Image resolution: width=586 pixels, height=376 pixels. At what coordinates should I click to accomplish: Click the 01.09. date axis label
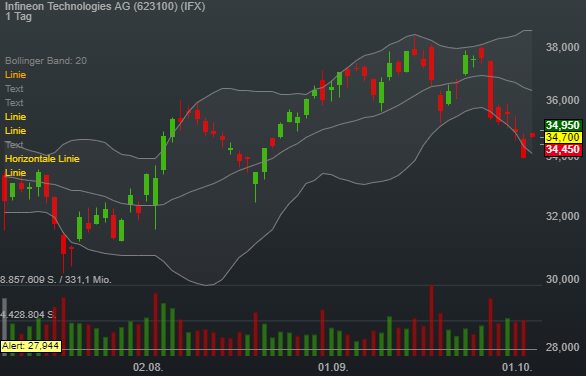pos(333,367)
